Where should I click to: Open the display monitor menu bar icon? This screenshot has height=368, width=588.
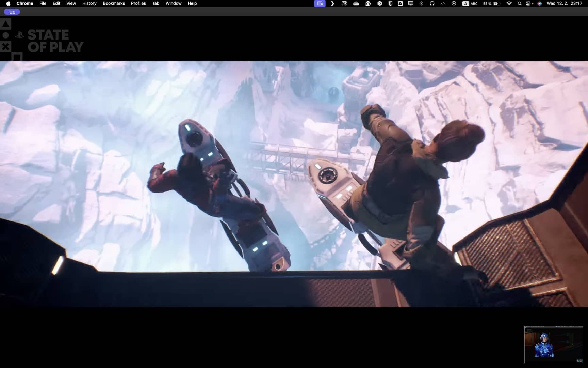pos(411,3)
